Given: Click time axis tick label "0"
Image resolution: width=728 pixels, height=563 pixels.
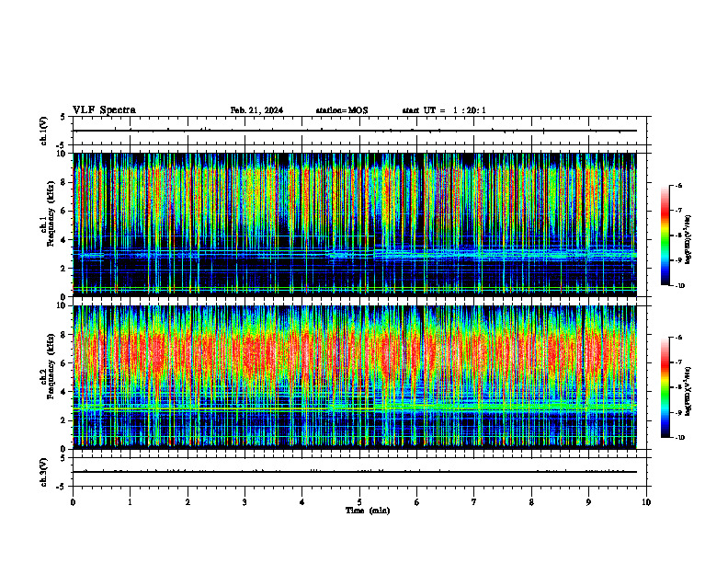Looking at the screenshot, I should tap(73, 502).
